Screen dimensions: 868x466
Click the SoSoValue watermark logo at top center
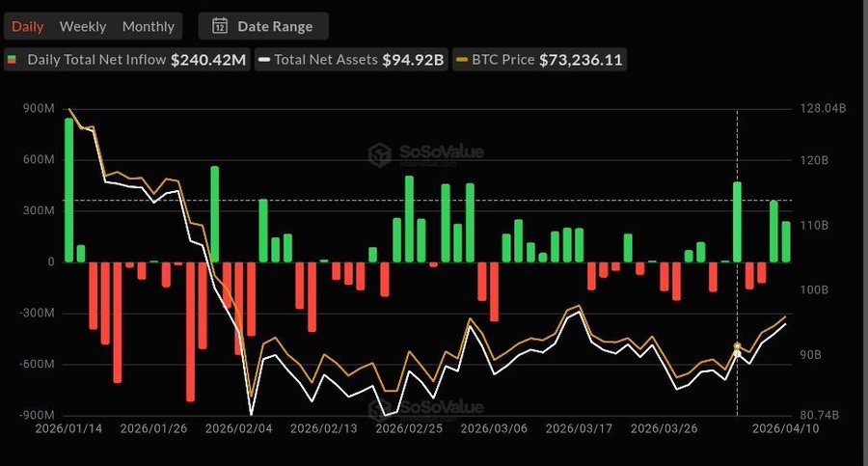tap(425, 154)
